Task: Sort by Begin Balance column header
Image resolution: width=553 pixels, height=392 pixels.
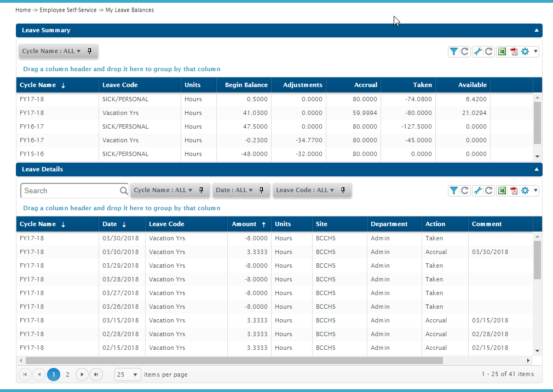Action: tap(244, 85)
